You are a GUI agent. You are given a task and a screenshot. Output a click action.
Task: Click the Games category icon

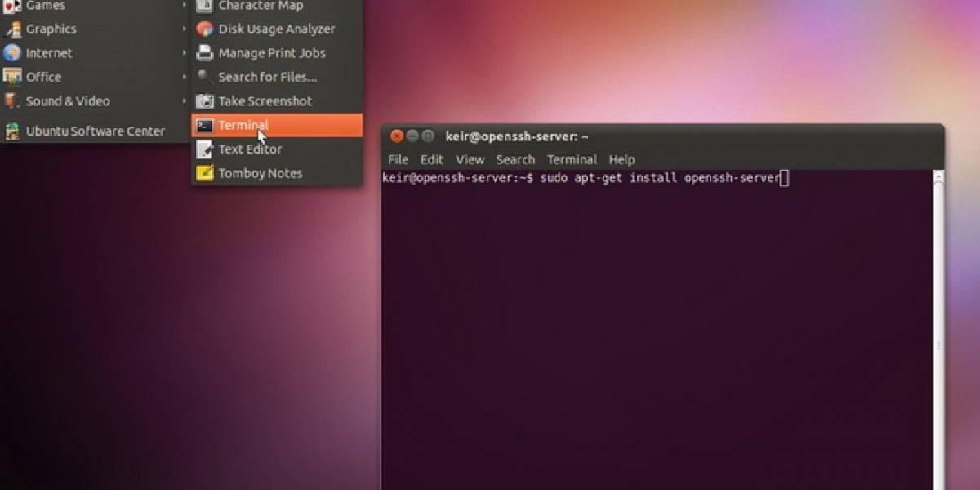click(x=11, y=6)
